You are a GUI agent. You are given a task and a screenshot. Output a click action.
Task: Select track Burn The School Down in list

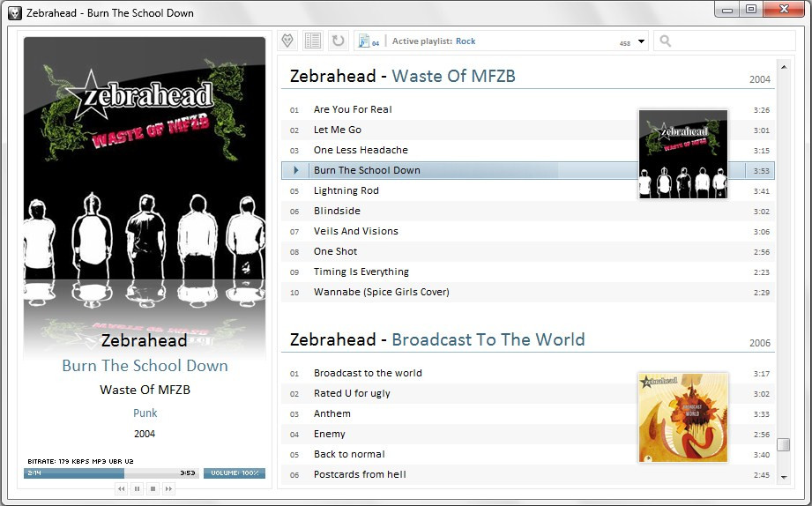[528, 170]
